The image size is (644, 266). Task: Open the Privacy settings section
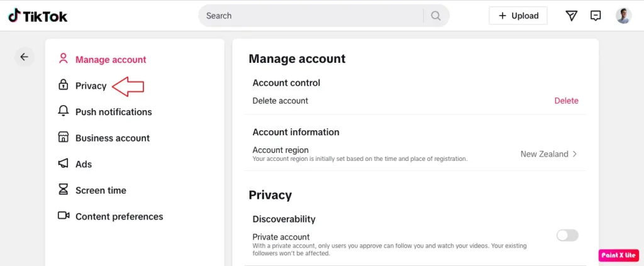click(91, 86)
